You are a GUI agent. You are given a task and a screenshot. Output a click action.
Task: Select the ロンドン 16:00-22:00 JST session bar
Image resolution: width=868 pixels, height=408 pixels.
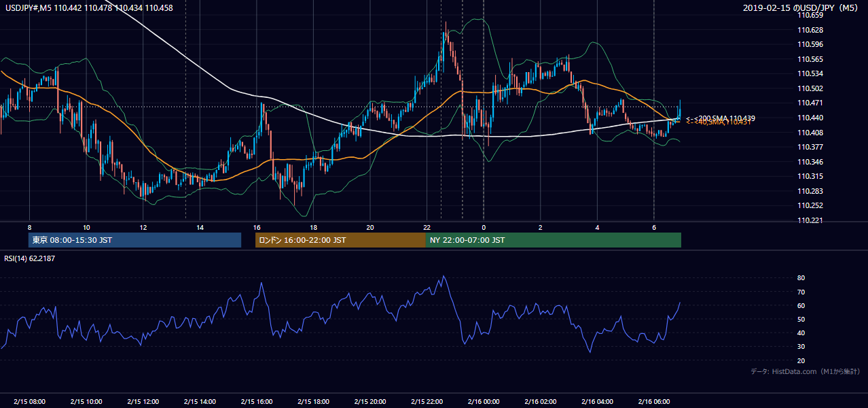click(340, 240)
